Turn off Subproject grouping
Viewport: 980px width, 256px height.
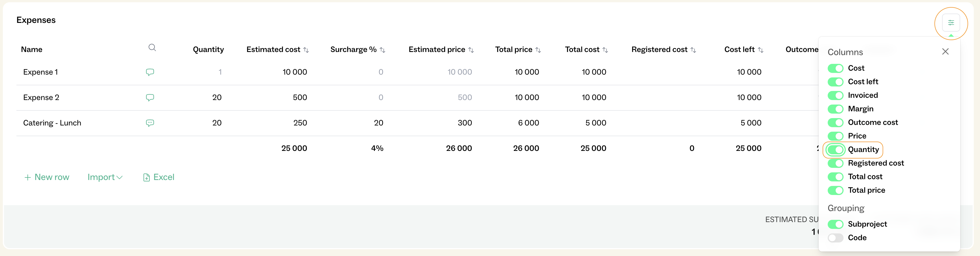pos(835,224)
